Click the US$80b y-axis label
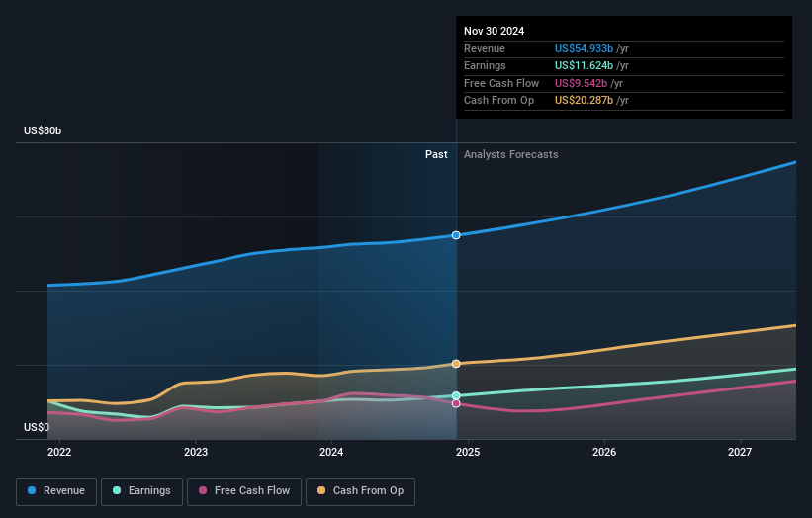The image size is (812, 518). pos(43,130)
